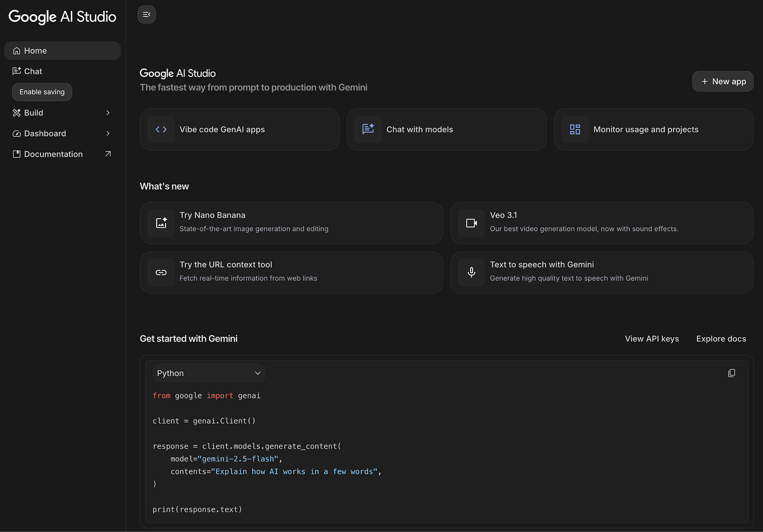
Task: Click the "The fastest way from prompt" tagline
Action: (x=254, y=87)
